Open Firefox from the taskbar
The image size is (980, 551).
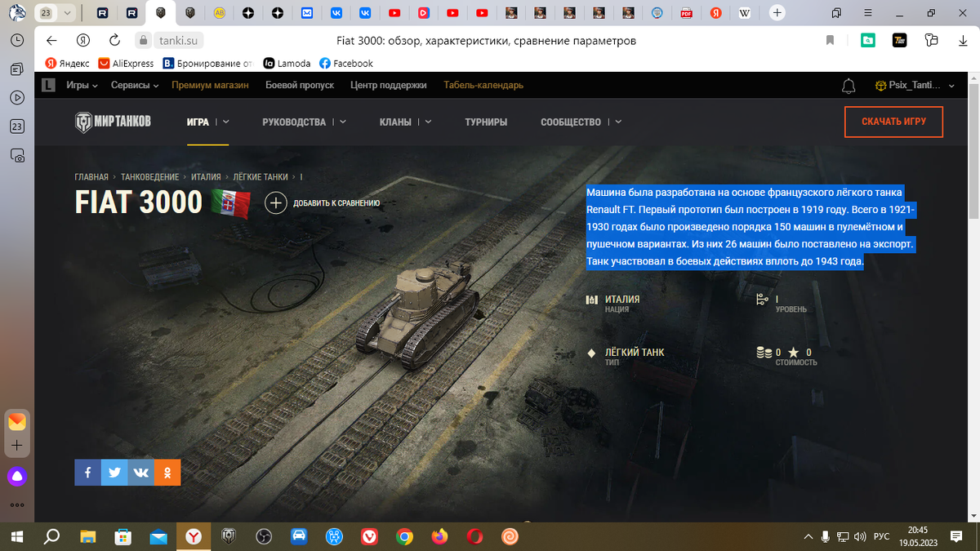pyautogui.click(x=439, y=536)
